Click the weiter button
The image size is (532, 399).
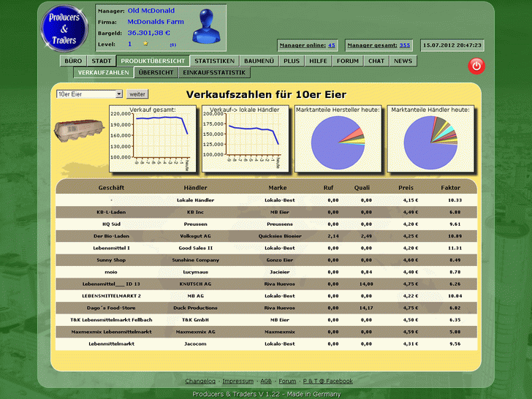point(137,94)
